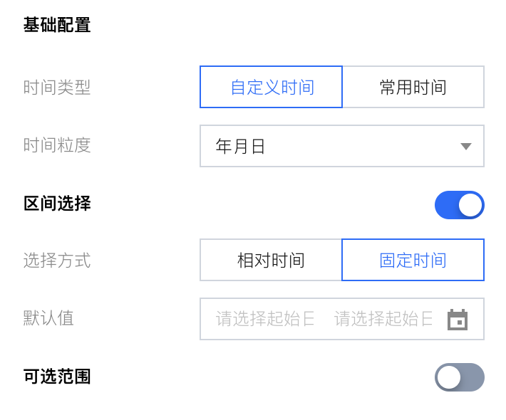
Task: Turn off the 区间选择 switch
Action: pos(459,205)
